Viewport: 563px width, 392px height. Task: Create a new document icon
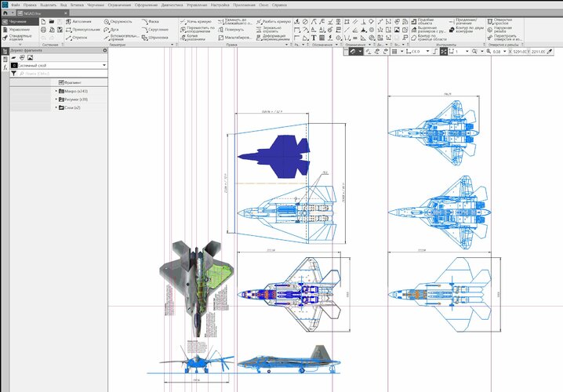point(43,21)
